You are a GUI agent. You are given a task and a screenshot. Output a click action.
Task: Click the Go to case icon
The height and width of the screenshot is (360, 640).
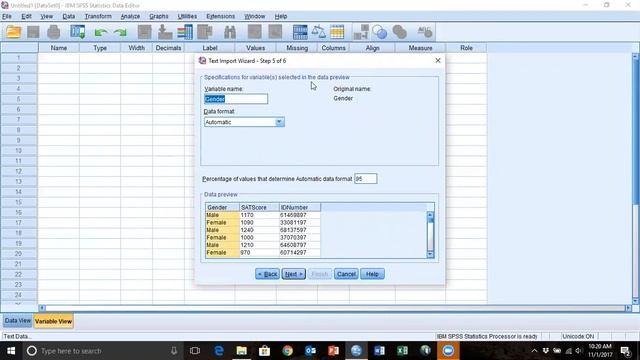point(144,32)
